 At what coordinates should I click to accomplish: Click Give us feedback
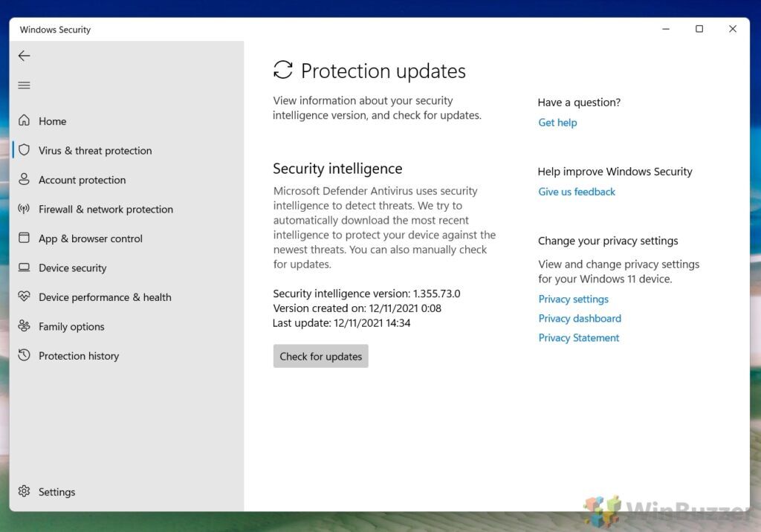[576, 192]
